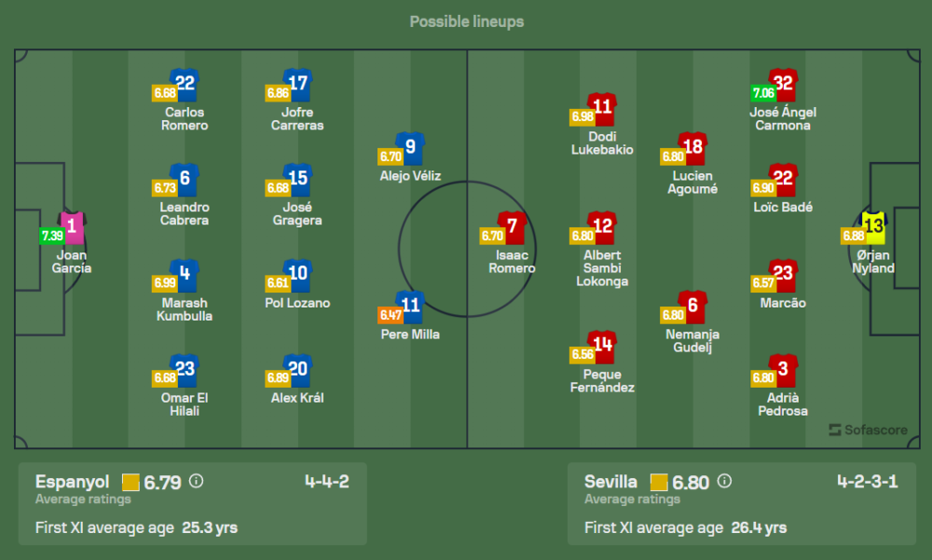Image resolution: width=932 pixels, height=560 pixels.
Task: Click the Possible lineups heading
Action: (466, 21)
